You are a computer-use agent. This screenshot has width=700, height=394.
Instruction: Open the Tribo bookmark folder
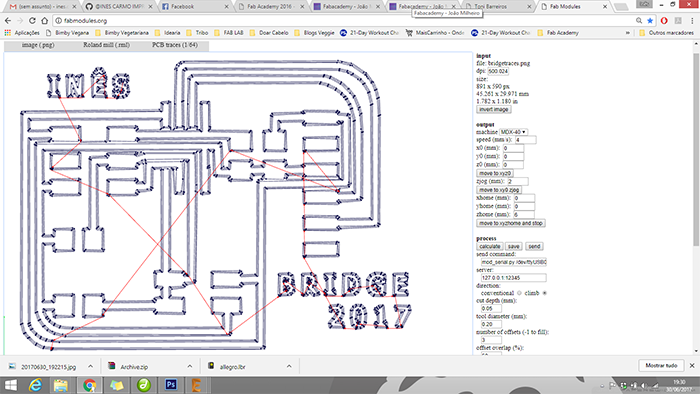click(x=197, y=33)
